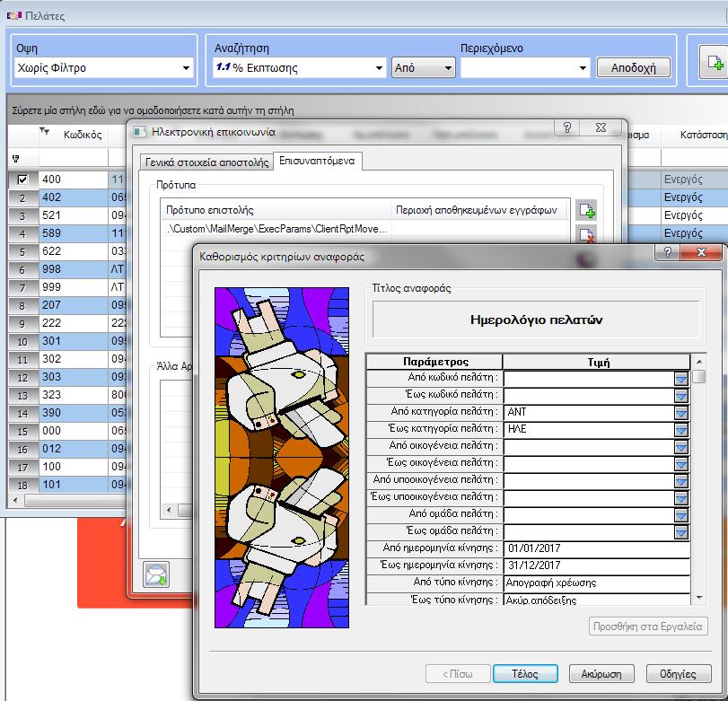
Task: Open dropdown for Έως οικογένεια πελάτη
Action: pyautogui.click(x=681, y=464)
